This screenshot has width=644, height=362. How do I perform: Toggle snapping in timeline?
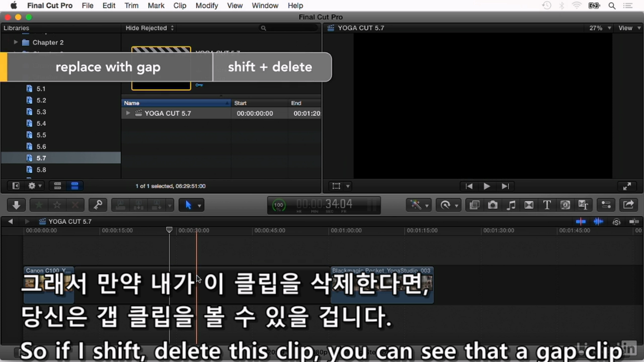click(x=634, y=221)
